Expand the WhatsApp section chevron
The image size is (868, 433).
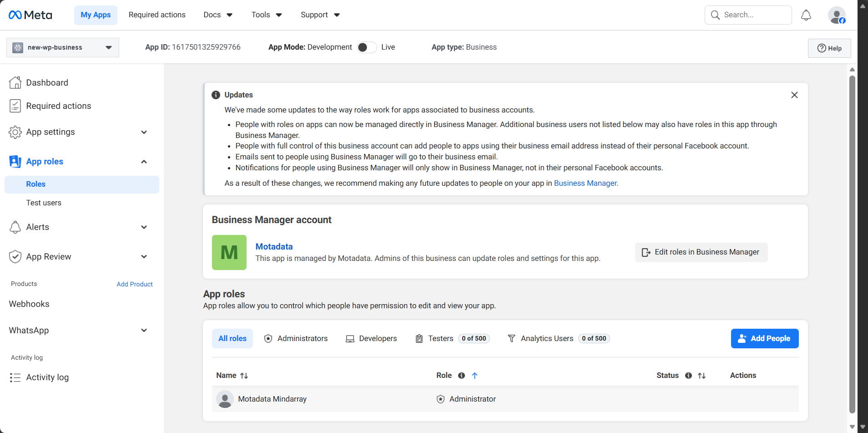144,331
